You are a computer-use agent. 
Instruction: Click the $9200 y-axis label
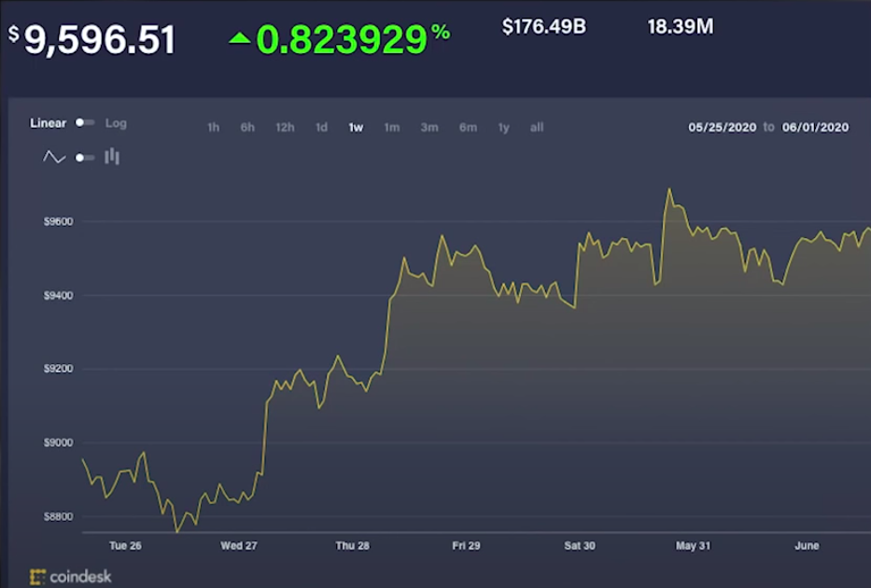[58, 369]
